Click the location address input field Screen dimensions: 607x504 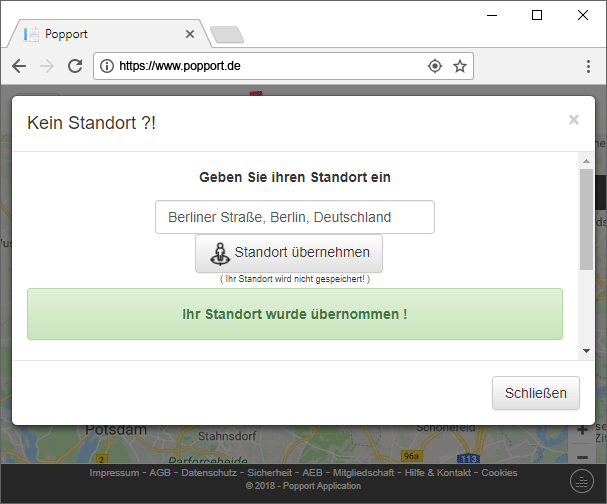[x=294, y=217]
